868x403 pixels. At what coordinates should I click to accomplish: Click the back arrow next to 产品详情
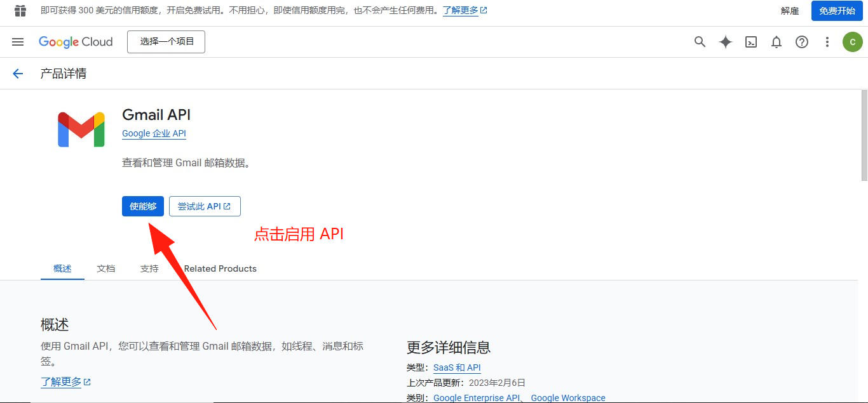[17, 73]
